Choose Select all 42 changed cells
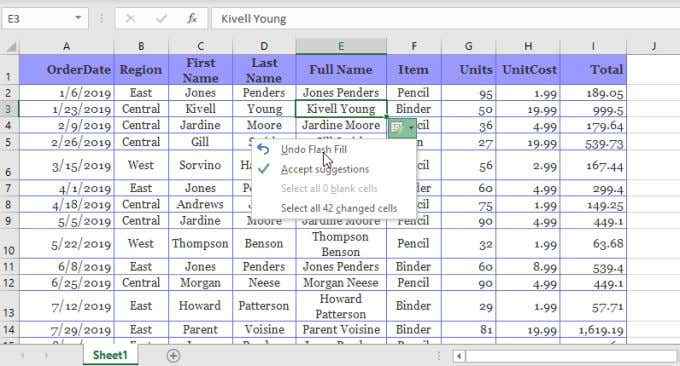 339,208
